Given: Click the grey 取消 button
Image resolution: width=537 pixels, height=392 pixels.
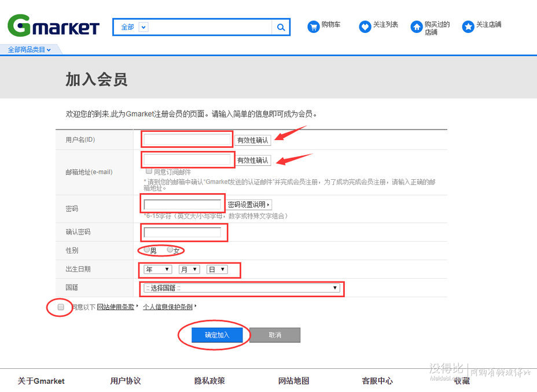Looking at the screenshot, I should [x=275, y=335].
